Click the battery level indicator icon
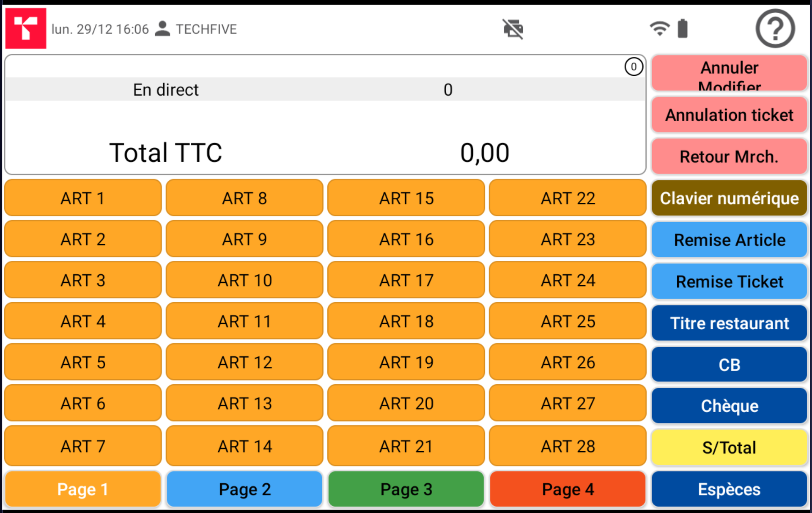This screenshot has height=513, width=812. coord(682,29)
